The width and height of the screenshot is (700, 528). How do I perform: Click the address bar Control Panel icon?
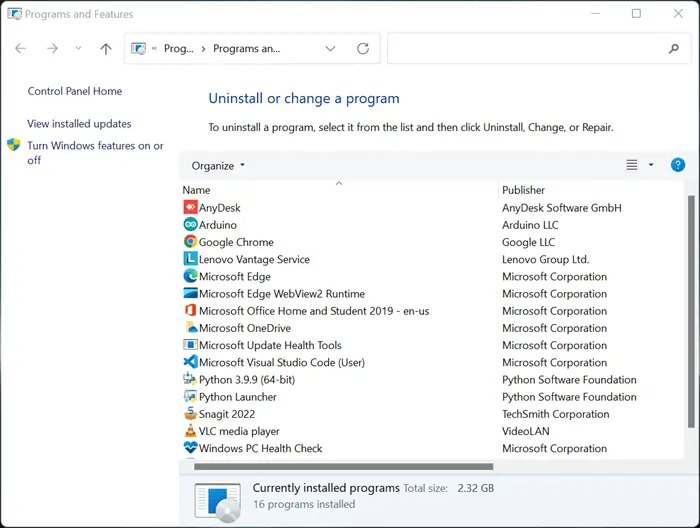point(138,48)
